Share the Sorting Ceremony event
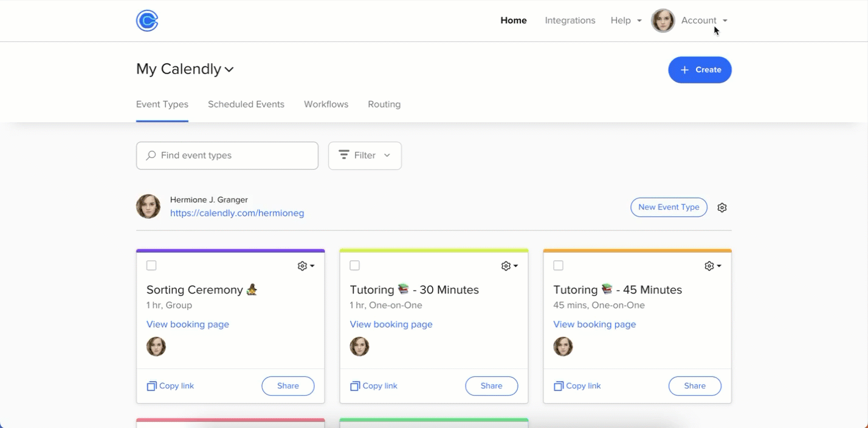This screenshot has width=868, height=428. click(288, 386)
